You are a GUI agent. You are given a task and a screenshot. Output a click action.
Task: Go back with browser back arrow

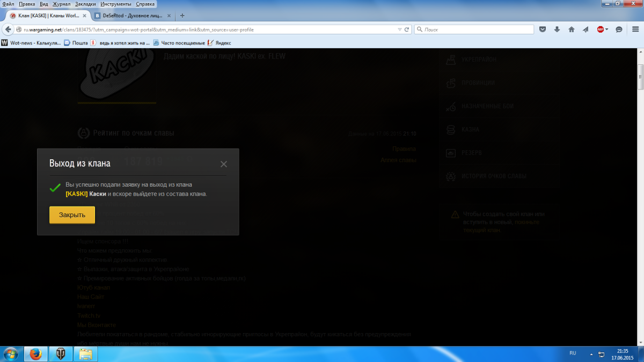(8, 29)
